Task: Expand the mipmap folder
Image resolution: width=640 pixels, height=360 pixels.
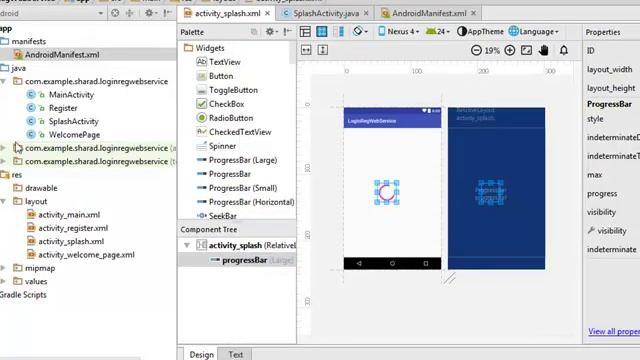Action: 3,268
